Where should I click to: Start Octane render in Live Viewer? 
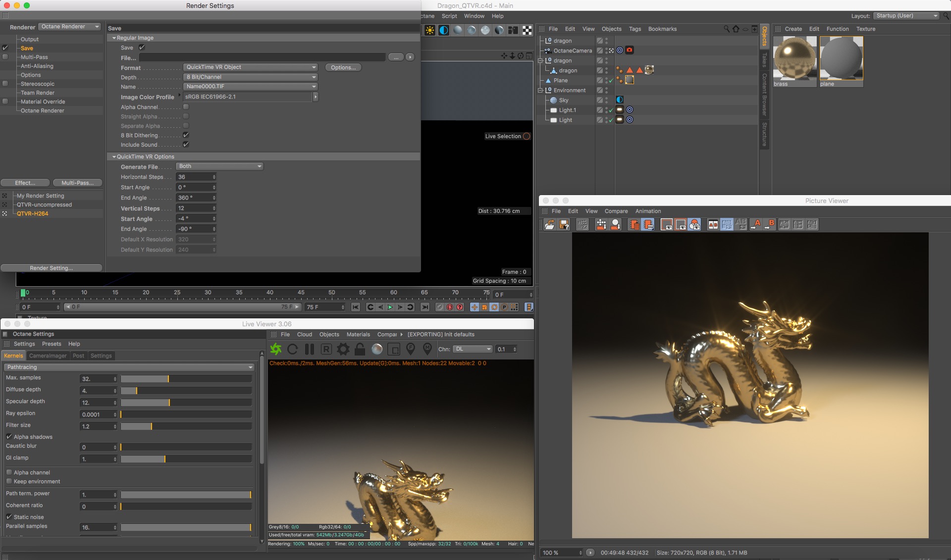tap(276, 350)
